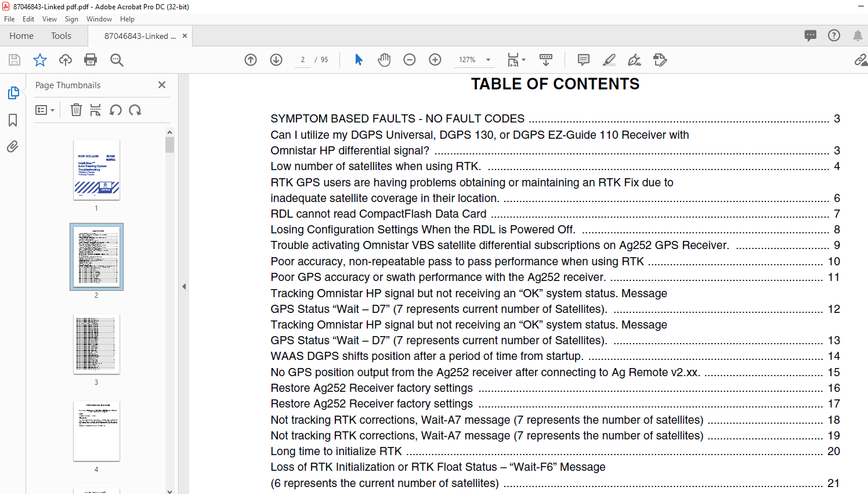Zoom in with plus icon
This screenshot has width=868, height=494.
(435, 60)
